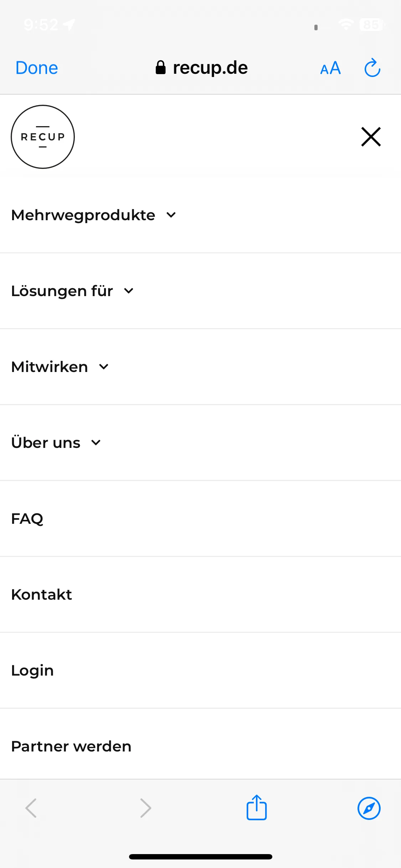Expand the Mehrwegprodukte chevron
The height and width of the screenshot is (868, 401).
(171, 215)
